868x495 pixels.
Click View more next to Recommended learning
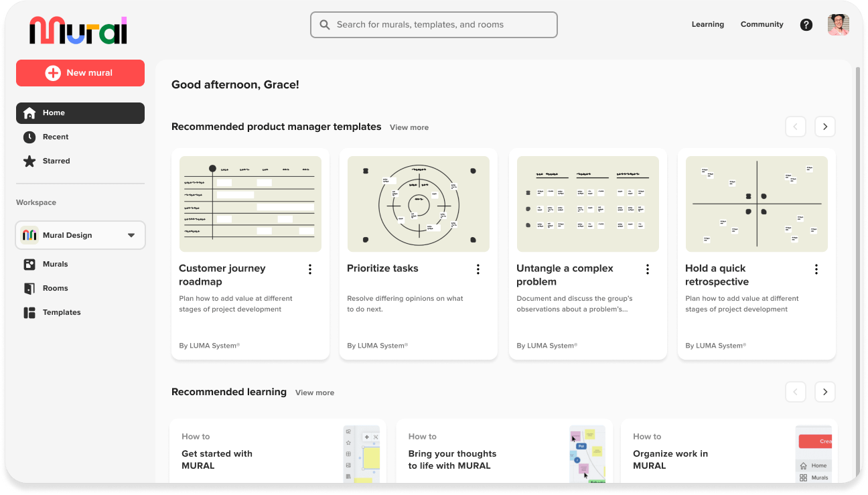pos(315,393)
